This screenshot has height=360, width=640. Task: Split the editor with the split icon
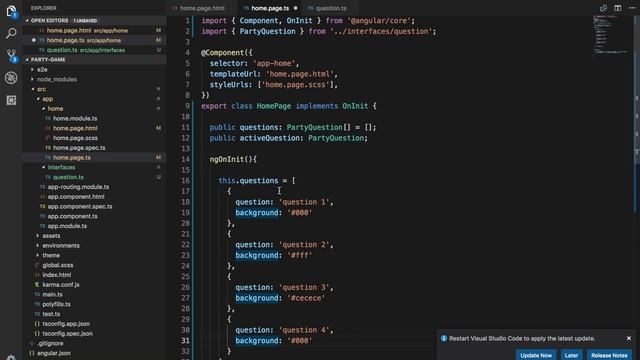point(618,8)
